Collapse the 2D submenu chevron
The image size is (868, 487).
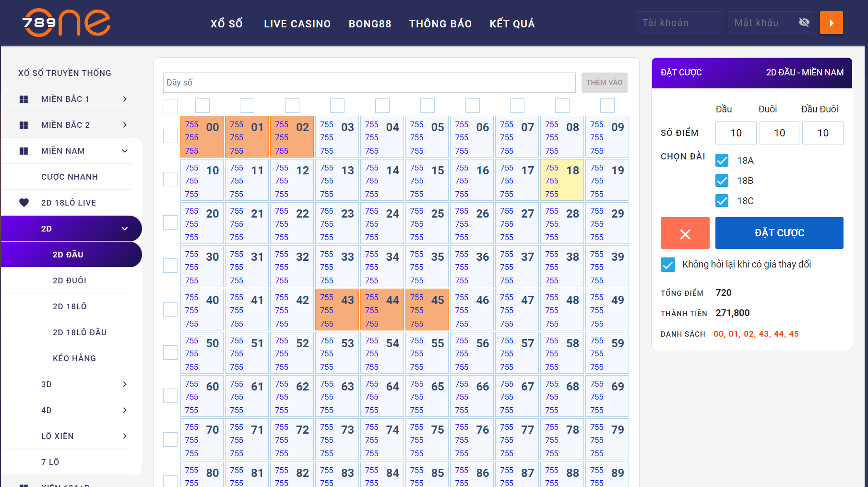coord(125,229)
